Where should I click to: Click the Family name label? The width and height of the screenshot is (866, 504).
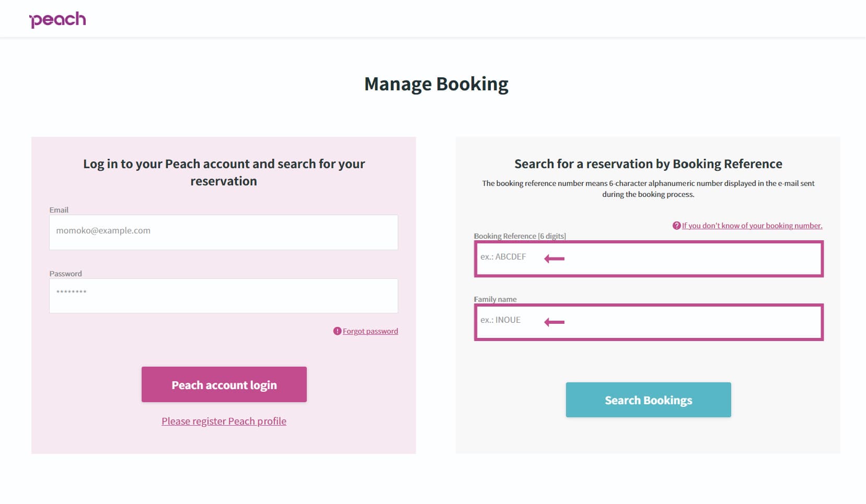click(x=495, y=299)
